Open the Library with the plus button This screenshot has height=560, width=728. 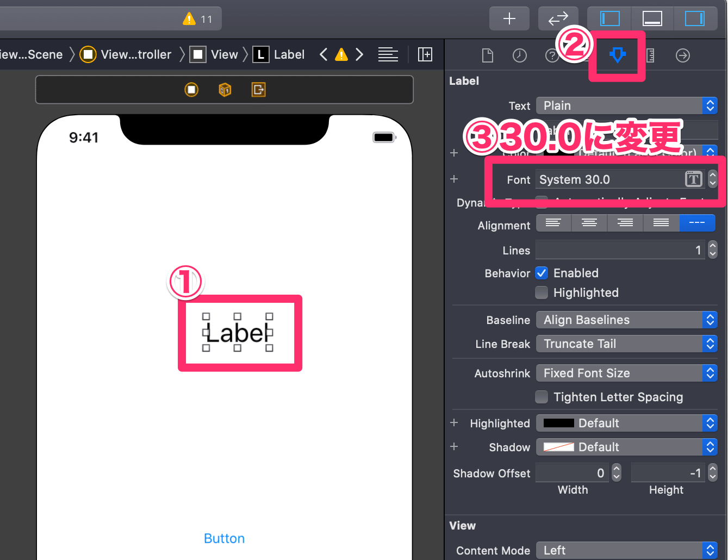[x=509, y=19]
